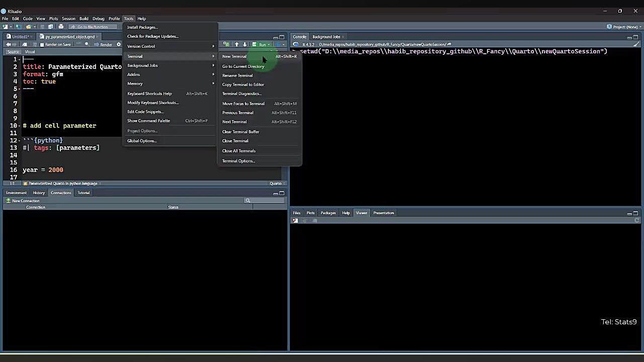Open the File menu
Viewport: 644px width, 362px height.
(x=5, y=19)
